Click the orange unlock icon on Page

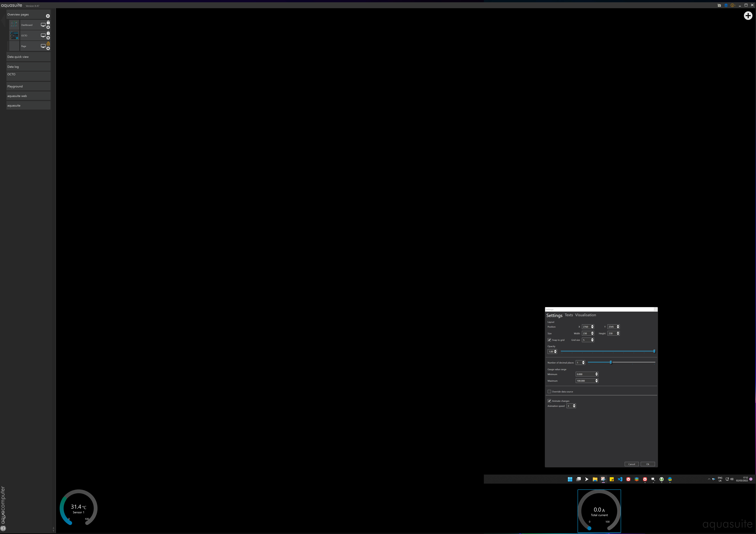(48, 43)
